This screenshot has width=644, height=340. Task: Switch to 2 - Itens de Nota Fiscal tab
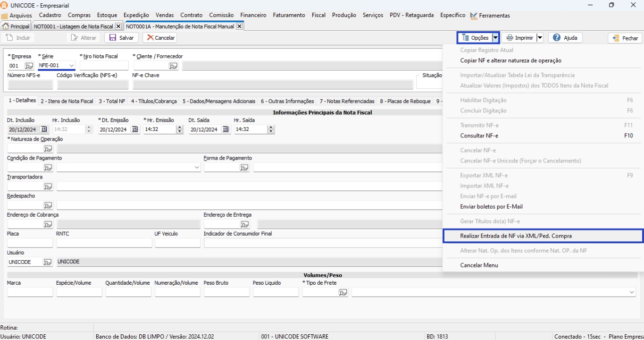pyautogui.click(x=67, y=101)
